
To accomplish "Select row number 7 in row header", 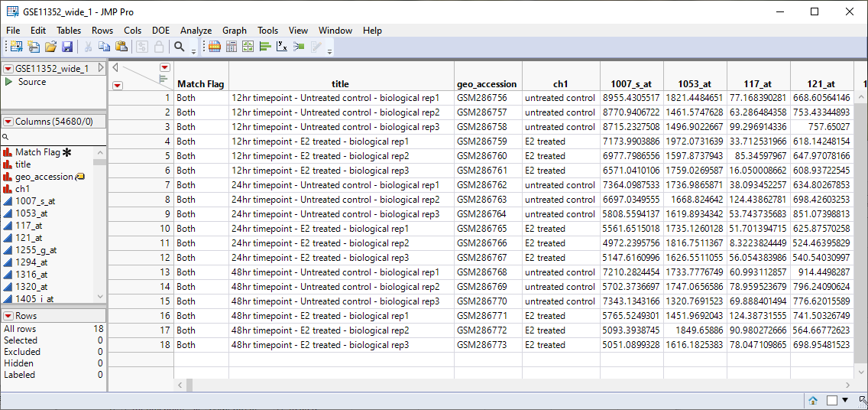I will tap(141, 184).
